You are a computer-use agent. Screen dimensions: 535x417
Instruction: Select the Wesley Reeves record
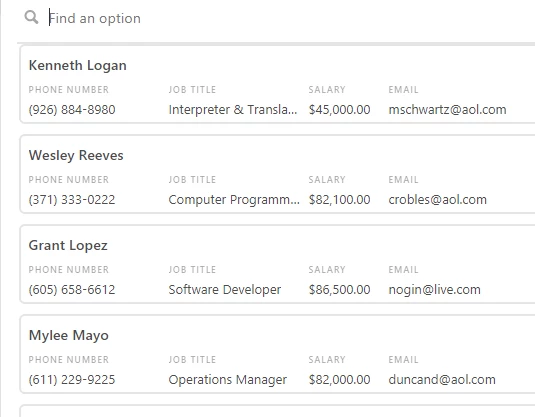277,174
